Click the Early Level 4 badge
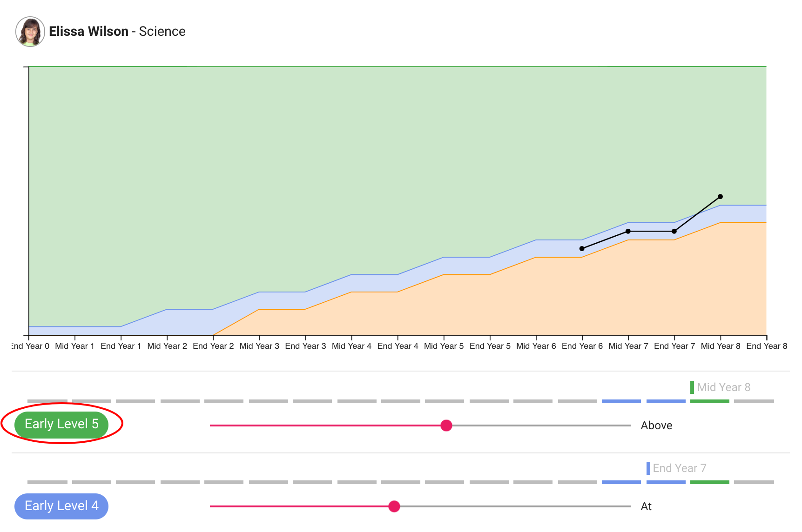Image resolution: width=802 pixels, height=532 pixels. coord(61,506)
